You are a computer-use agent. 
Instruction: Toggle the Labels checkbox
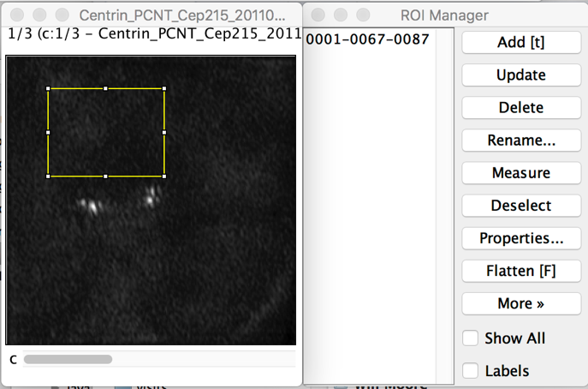pyautogui.click(x=470, y=371)
